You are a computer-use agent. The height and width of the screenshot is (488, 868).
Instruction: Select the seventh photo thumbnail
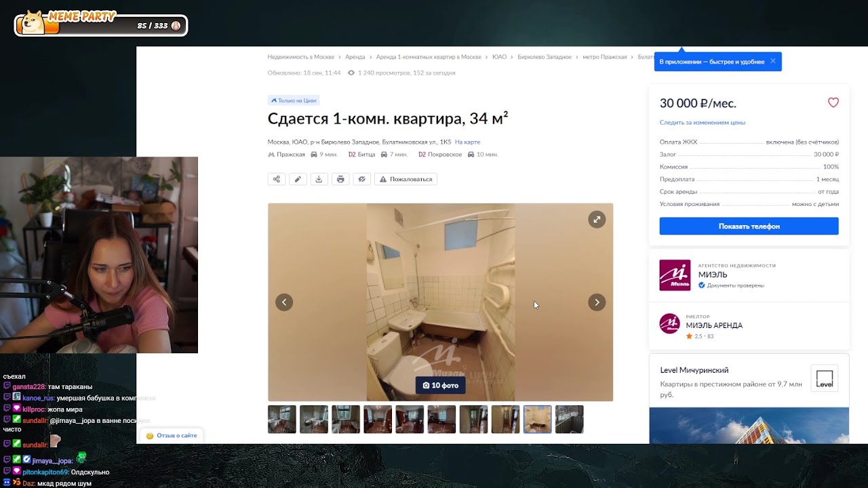[473, 420]
